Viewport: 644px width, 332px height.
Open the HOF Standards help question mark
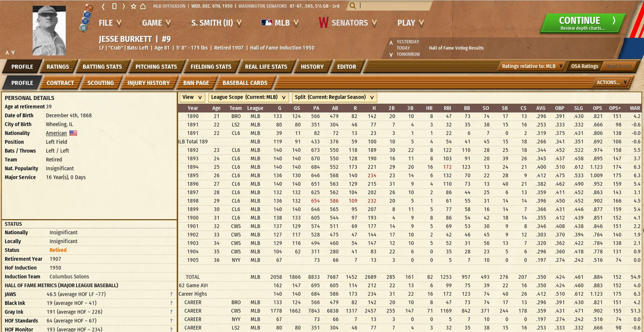click(x=171, y=321)
